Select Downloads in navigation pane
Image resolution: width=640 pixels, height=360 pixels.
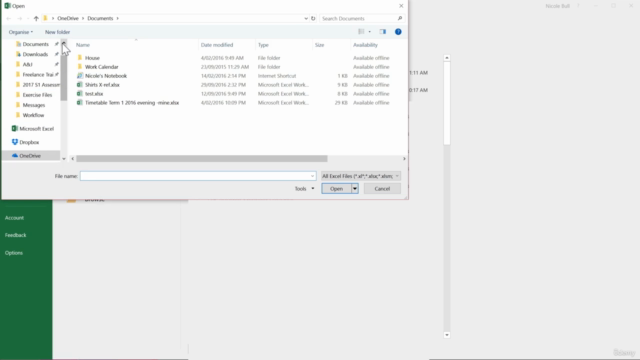tap(35, 54)
